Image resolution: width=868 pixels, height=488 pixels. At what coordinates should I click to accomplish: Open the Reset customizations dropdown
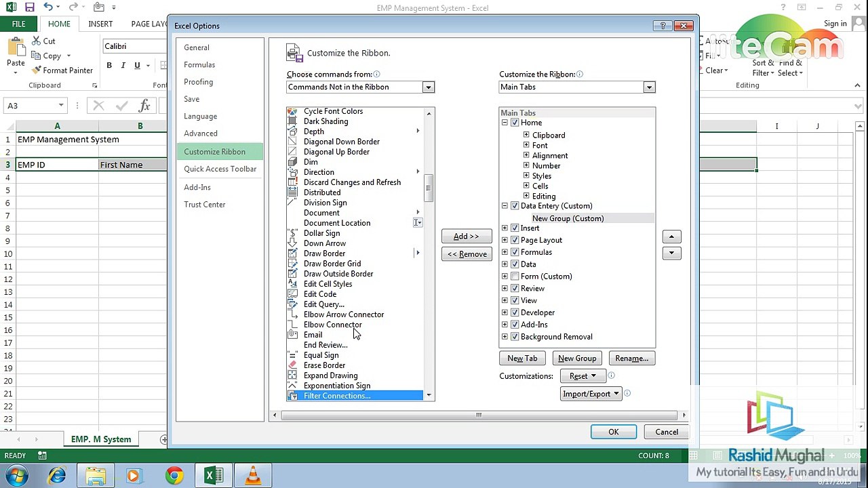[x=583, y=376]
